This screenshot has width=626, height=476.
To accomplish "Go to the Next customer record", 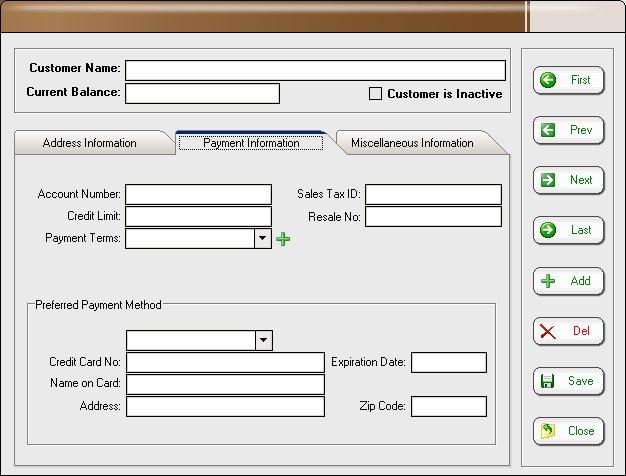I will click(x=568, y=180).
